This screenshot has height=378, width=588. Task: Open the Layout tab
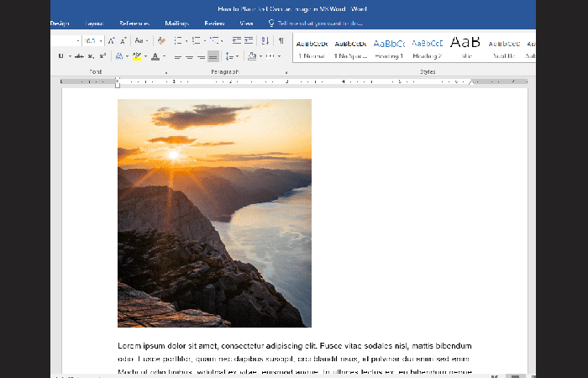pos(94,24)
